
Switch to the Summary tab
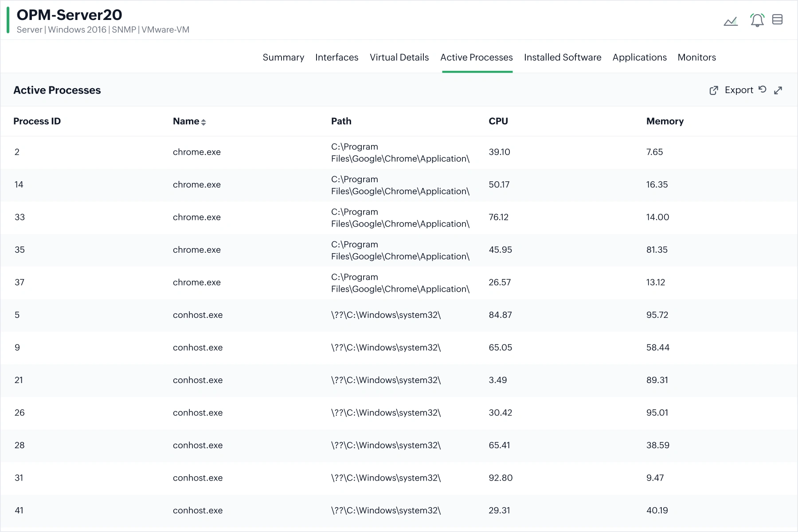tap(283, 57)
